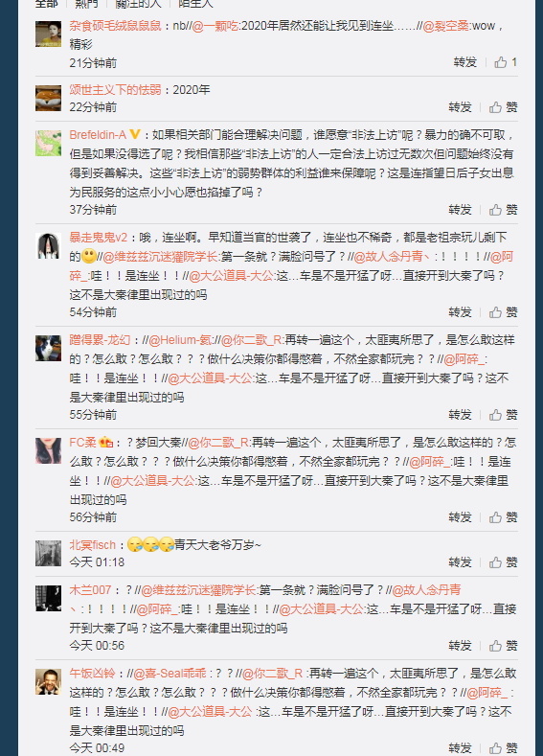Open the @喜-Seal乖乖 mention link
This screenshot has width=543, height=756.
[x=170, y=674]
